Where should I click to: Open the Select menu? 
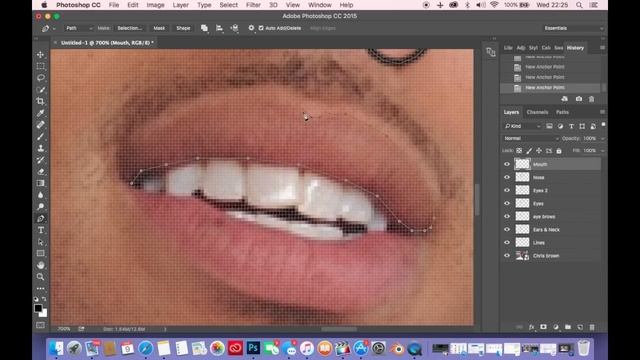(x=229, y=5)
